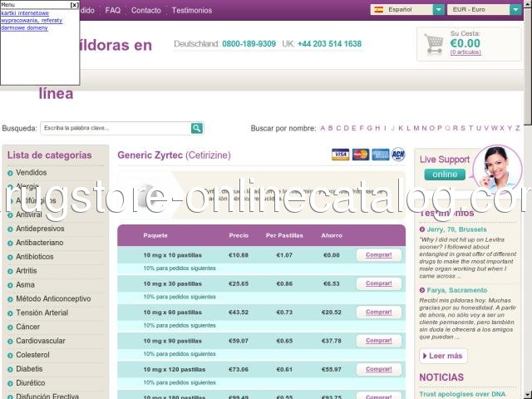Select letter S in Buscar por nombre
Screen dimensions: 532x399
point(463,128)
